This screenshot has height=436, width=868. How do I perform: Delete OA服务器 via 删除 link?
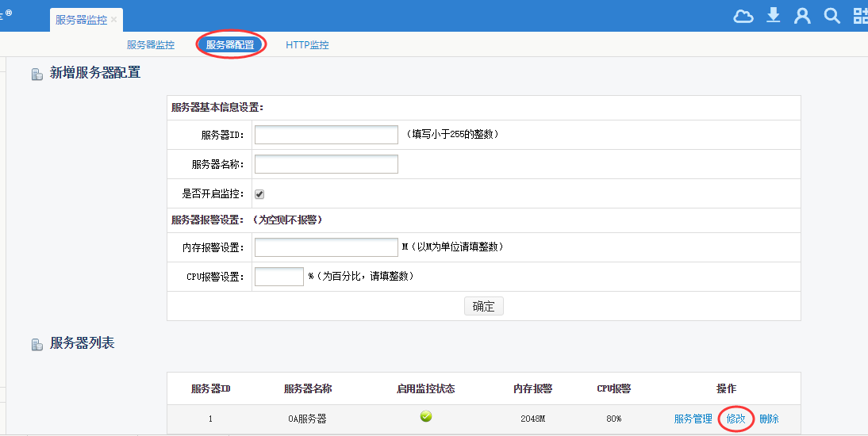[x=769, y=419]
